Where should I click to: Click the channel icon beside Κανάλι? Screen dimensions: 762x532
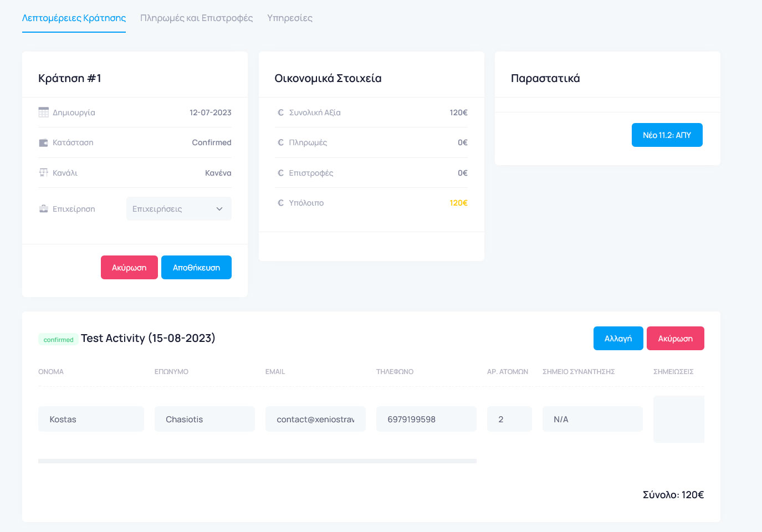(43, 172)
